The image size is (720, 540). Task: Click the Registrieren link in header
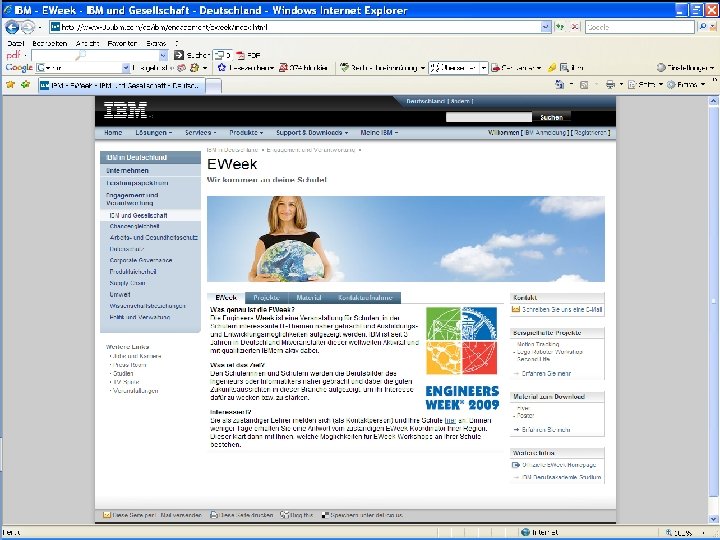pyautogui.click(x=591, y=132)
